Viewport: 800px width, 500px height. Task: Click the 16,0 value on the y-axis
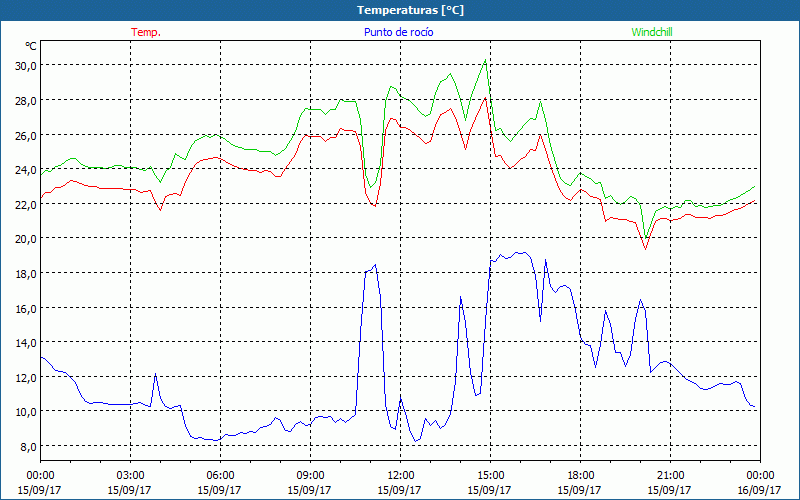tap(26, 309)
